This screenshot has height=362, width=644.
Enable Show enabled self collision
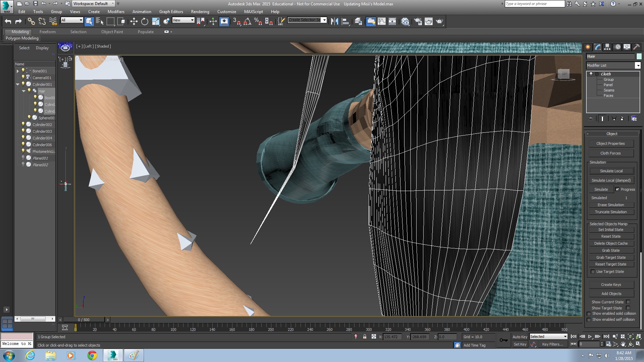pos(589,320)
